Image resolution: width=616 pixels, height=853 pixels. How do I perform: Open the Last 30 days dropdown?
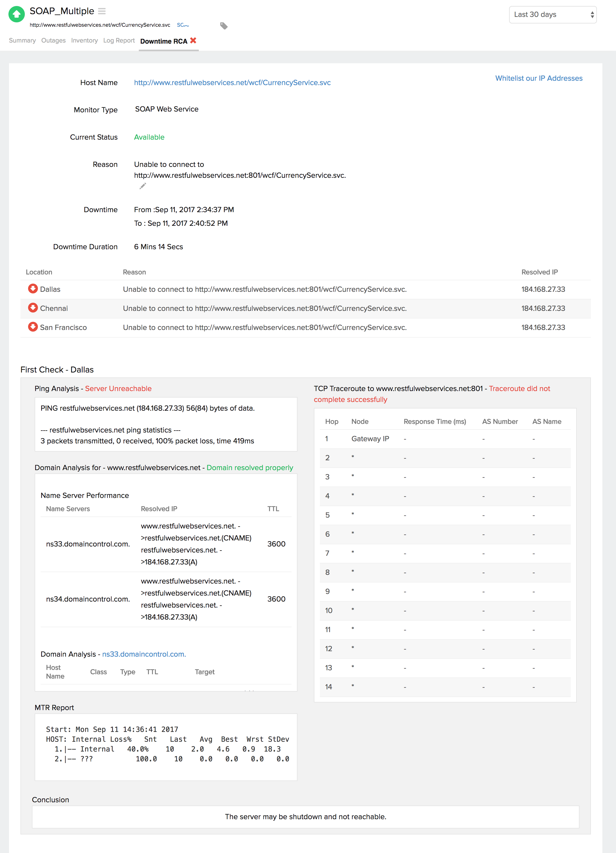pyautogui.click(x=552, y=15)
